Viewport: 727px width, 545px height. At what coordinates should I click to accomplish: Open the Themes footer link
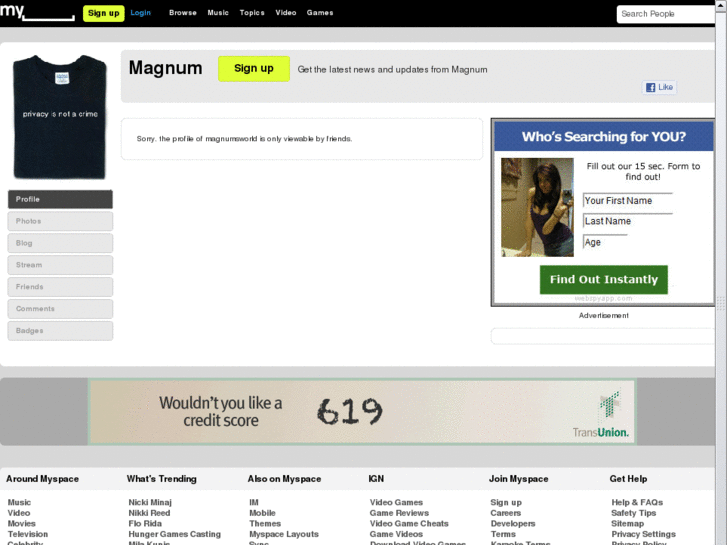[x=265, y=524]
